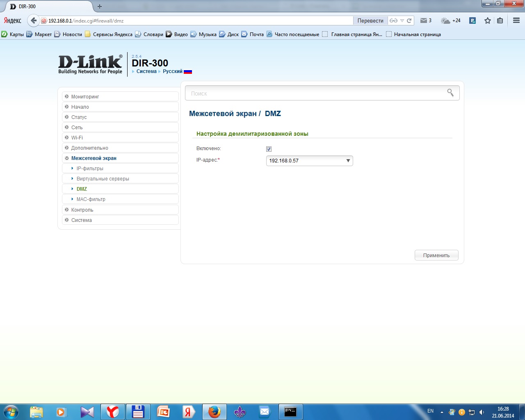
Task: Open the MAC-фильтр submenu item
Action: [x=120, y=199]
